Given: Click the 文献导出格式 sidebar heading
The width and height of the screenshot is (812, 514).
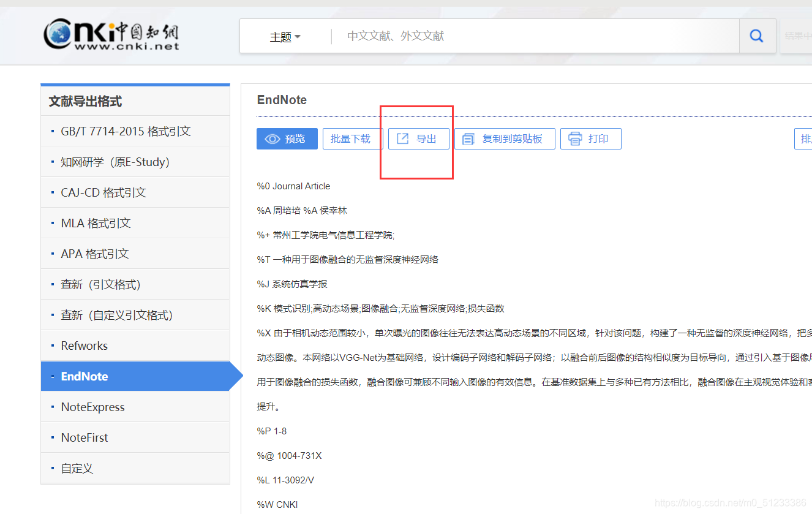Looking at the screenshot, I should [x=85, y=102].
